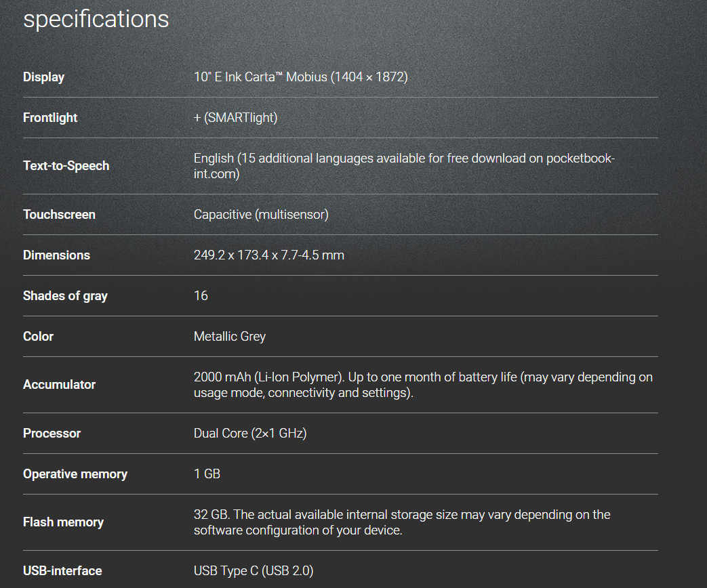Click the Metallic Grey color value
Screen dimensions: 707x588
point(230,337)
